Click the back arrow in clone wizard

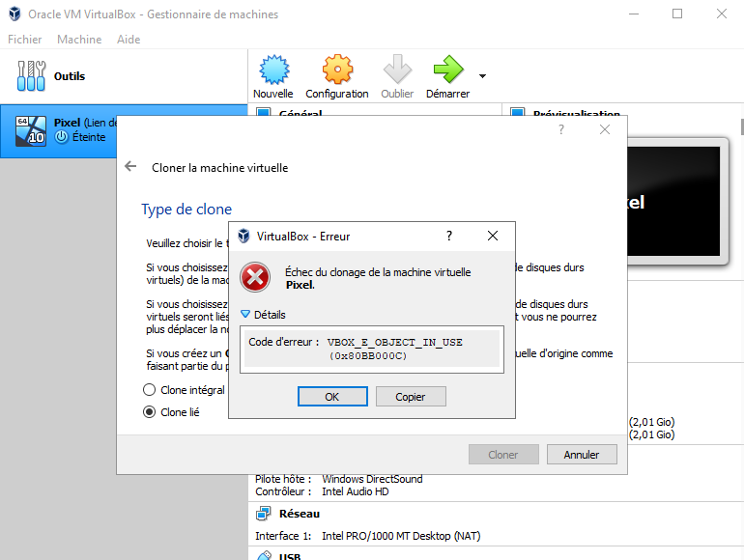pyautogui.click(x=131, y=167)
